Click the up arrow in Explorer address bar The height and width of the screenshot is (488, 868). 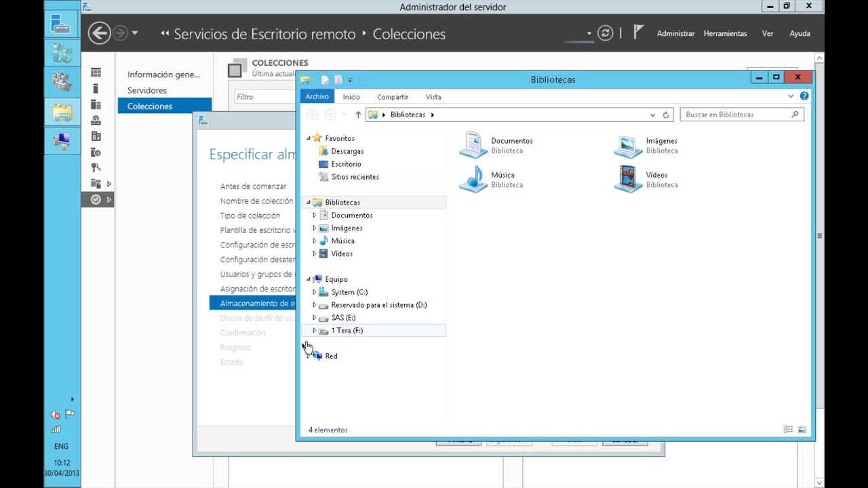pyautogui.click(x=358, y=115)
